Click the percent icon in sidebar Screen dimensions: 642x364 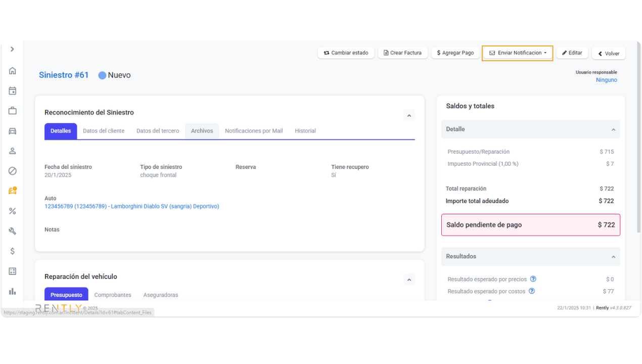[x=13, y=211]
